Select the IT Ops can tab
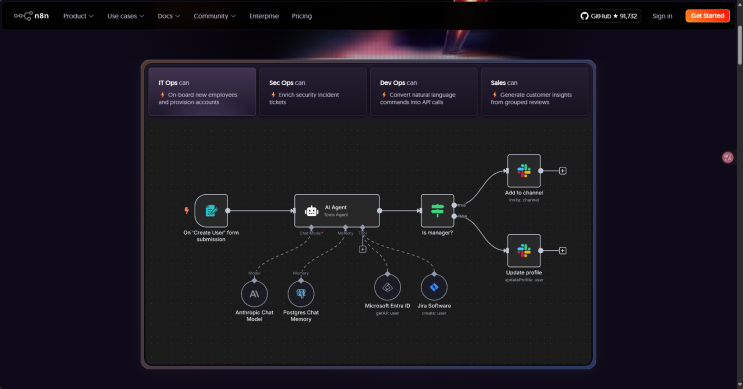 202,91
